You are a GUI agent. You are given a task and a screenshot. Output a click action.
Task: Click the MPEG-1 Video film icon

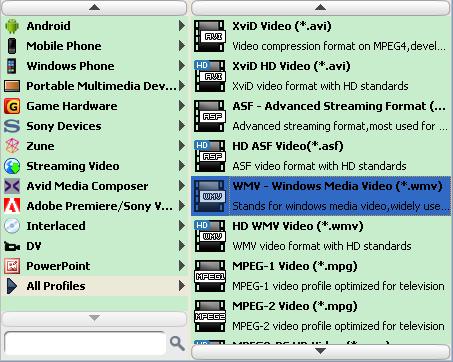pyautogui.click(x=210, y=276)
